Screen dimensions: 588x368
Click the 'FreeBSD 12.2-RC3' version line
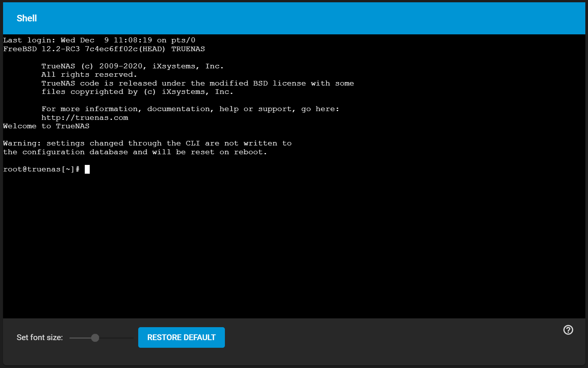(x=104, y=49)
